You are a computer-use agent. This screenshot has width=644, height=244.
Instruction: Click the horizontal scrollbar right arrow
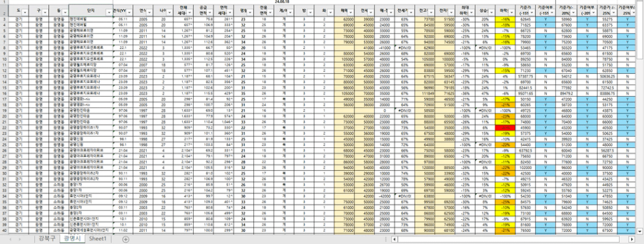coord(632,239)
